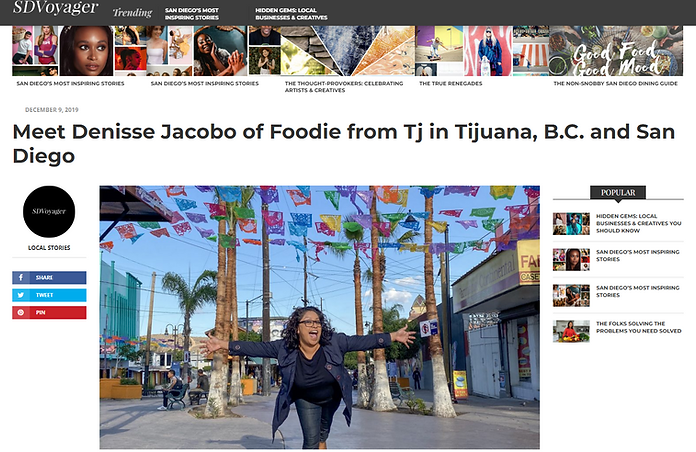Share article via Facebook Share button

pyautogui.click(x=49, y=278)
